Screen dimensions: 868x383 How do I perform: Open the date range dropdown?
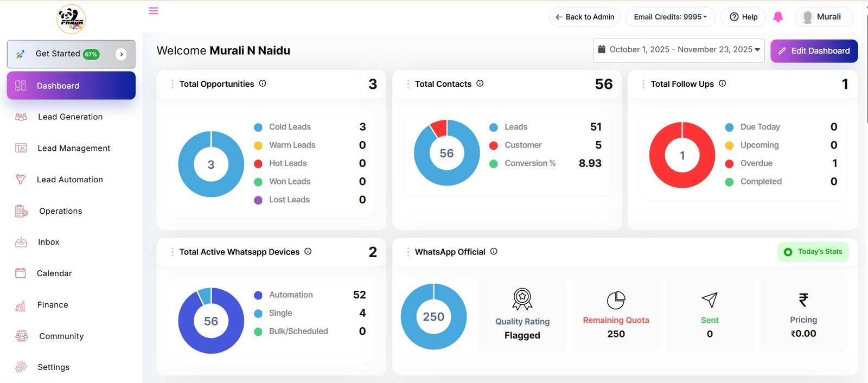(x=678, y=50)
